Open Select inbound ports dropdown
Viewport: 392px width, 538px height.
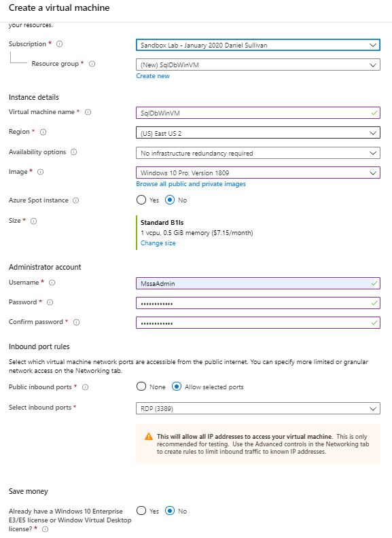point(257,408)
